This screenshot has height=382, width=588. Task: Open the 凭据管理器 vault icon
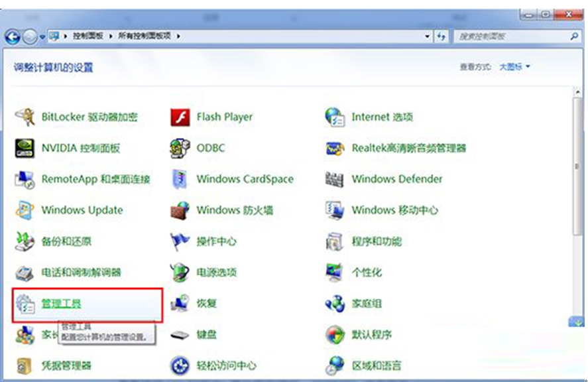[25, 366]
